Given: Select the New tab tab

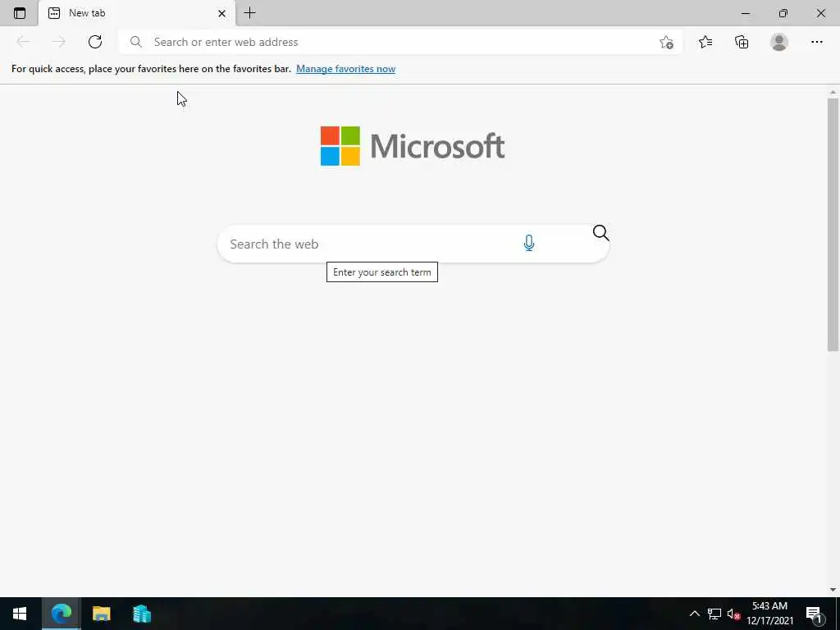Looking at the screenshot, I should pyautogui.click(x=137, y=13).
